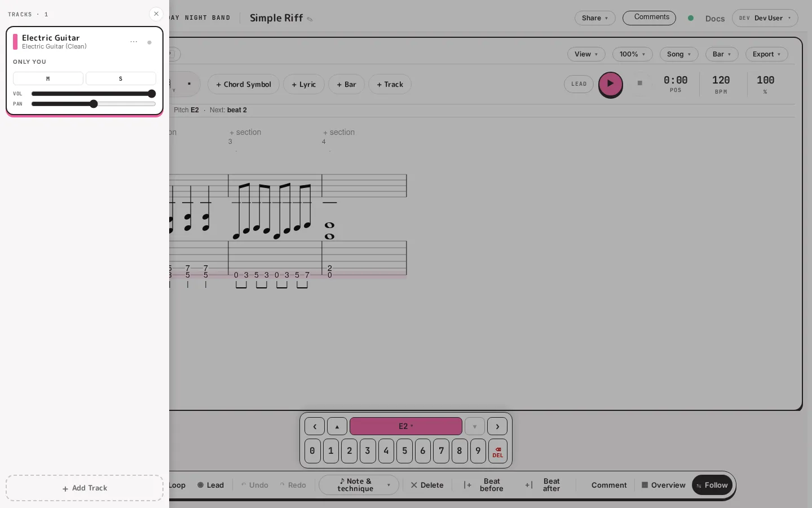Add a section at bar 3
The width and height of the screenshot is (812, 508).
pyautogui.click(x=245, y=132)
